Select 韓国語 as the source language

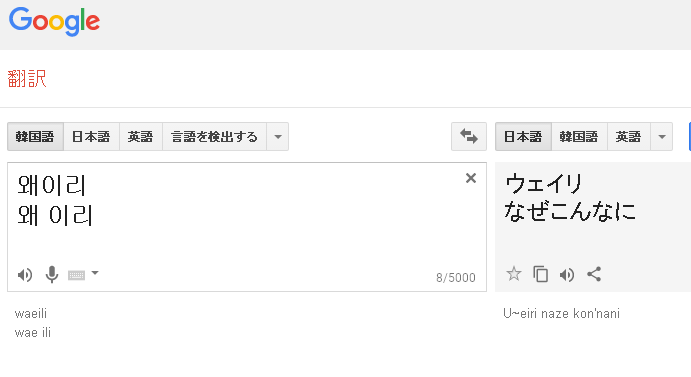pos(35,137)
